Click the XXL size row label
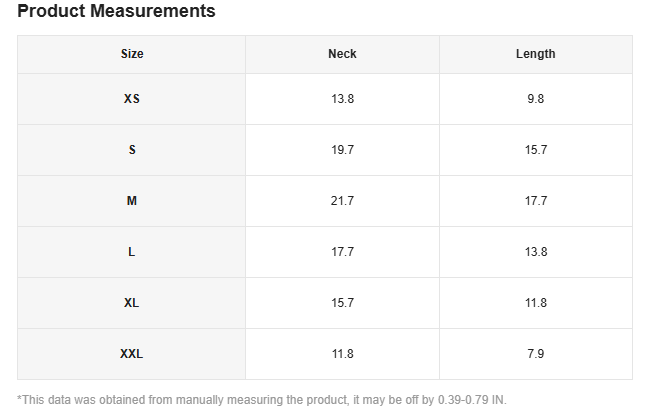This screenshot has width=648, height=415. 132,354
